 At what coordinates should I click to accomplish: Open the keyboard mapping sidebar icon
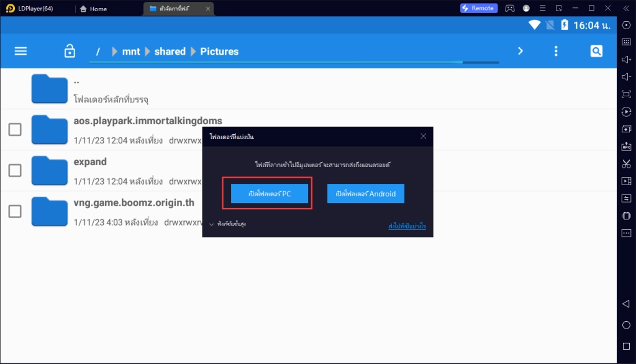coord(626,42)
